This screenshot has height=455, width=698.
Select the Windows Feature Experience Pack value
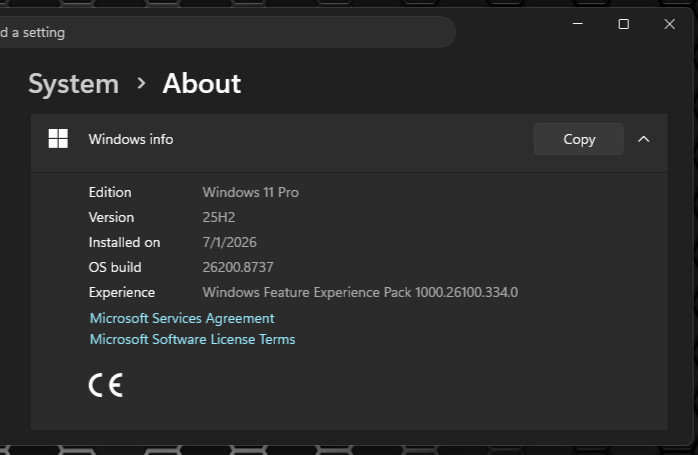click(x=360, y=292)
